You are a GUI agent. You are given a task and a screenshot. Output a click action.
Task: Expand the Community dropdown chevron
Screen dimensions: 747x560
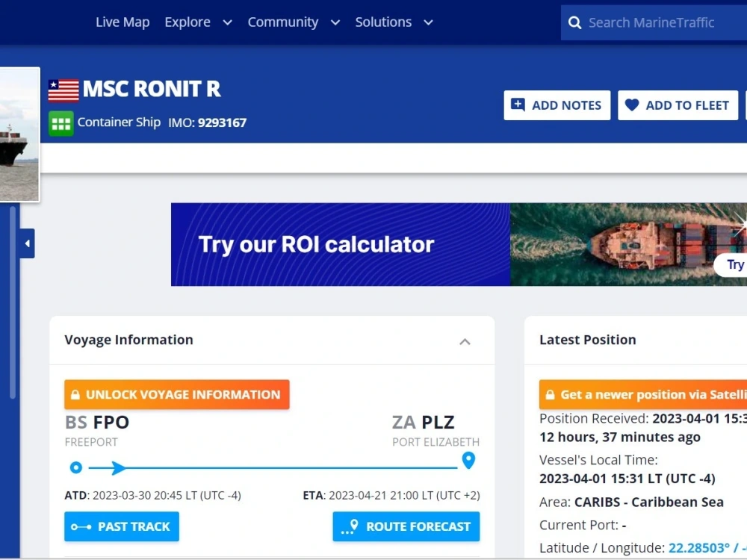[335, 22]
